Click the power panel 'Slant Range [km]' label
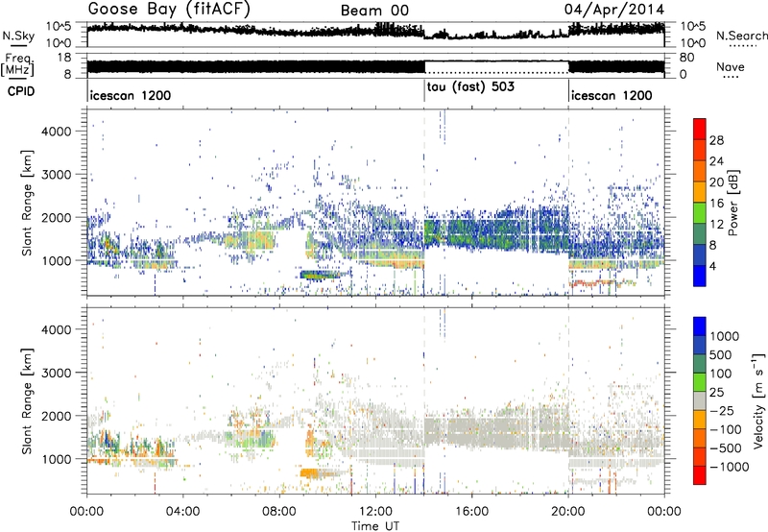 (x=27, y=203)
